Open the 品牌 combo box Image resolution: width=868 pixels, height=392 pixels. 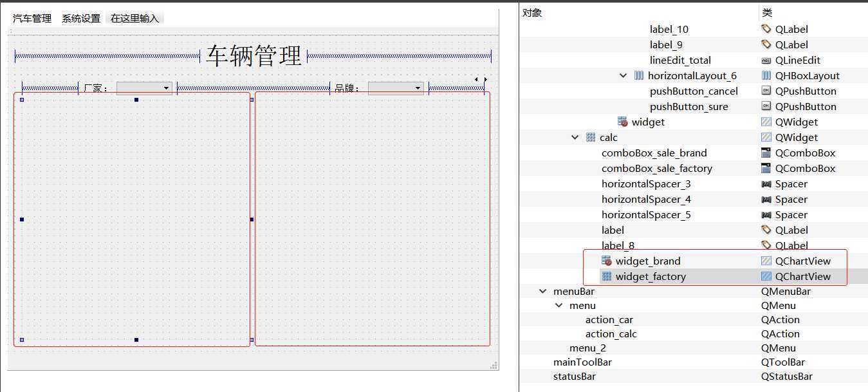(x=396, y=88)
